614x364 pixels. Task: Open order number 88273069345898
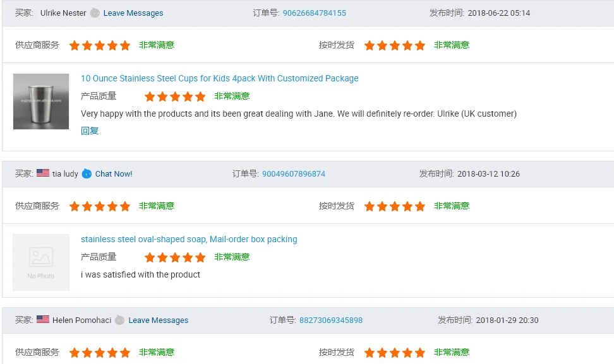coord(330,320)
